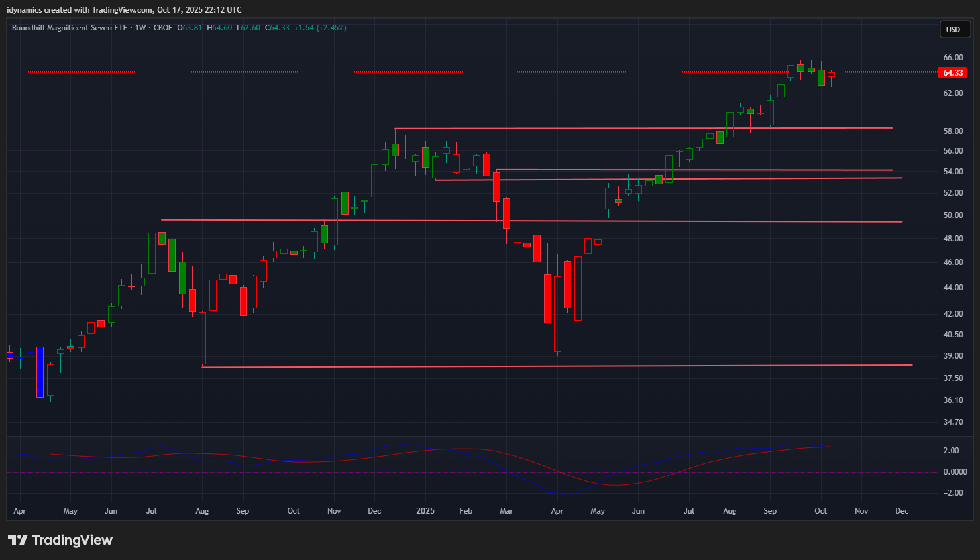Click the 0.0000 indicator scale label
Image resolution: width=980 pixels, height=560 pixels.
click(x=955, y=472)
